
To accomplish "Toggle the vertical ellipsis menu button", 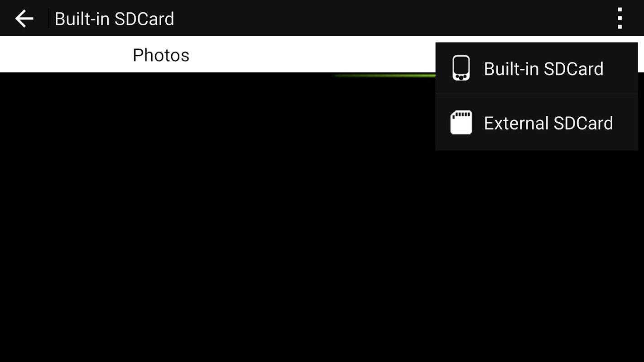I will tap(620, 19).
